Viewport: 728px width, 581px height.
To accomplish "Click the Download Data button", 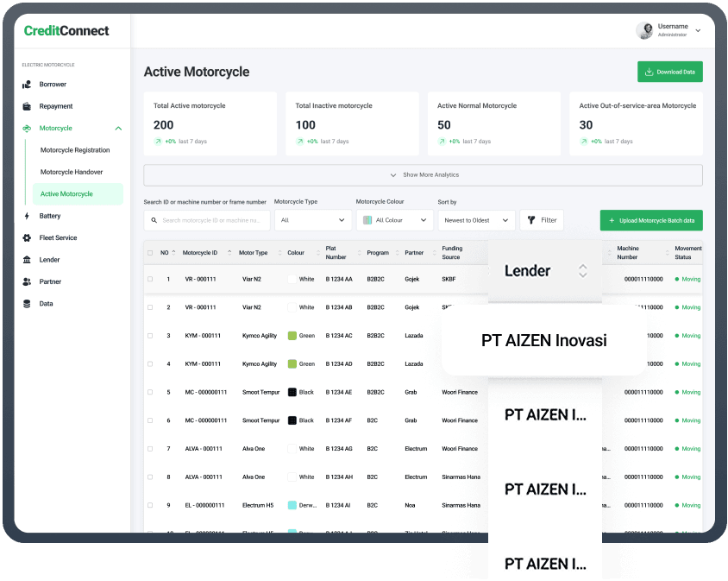I will [x=670, y=72].
